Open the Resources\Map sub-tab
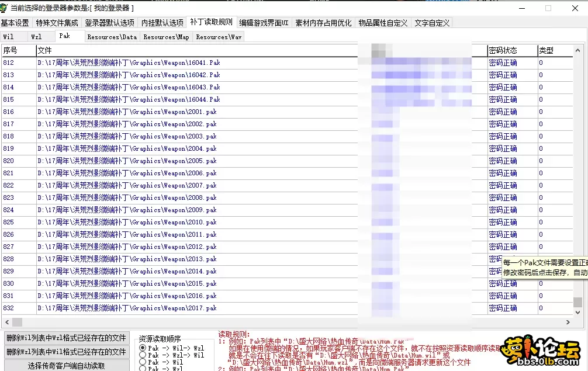588x371 pixels. [x=166, y=37]
